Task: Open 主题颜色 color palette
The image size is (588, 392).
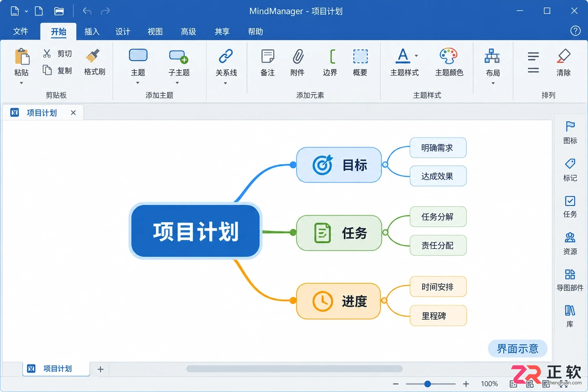Action: click(x=448, y=56)
